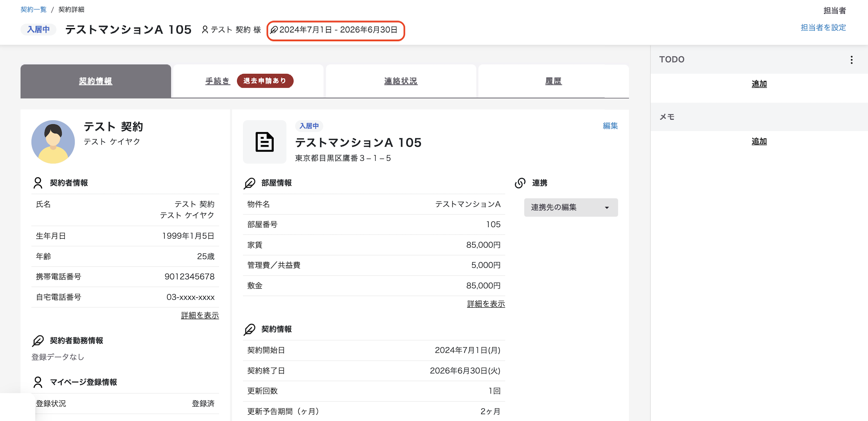
Task: Click 編集 to edit contract
Action: pyautogui.click(x=610, y=126)
